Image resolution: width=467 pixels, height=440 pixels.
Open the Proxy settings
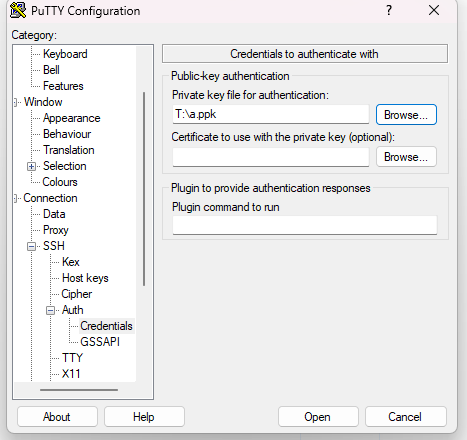[56, 230]
